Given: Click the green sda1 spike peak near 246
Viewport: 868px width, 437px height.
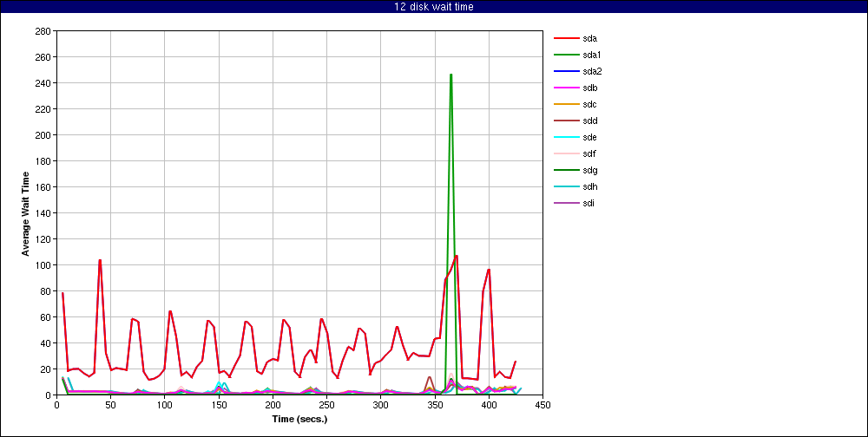Looking at the screenshot, I should (x=451, y=75).
